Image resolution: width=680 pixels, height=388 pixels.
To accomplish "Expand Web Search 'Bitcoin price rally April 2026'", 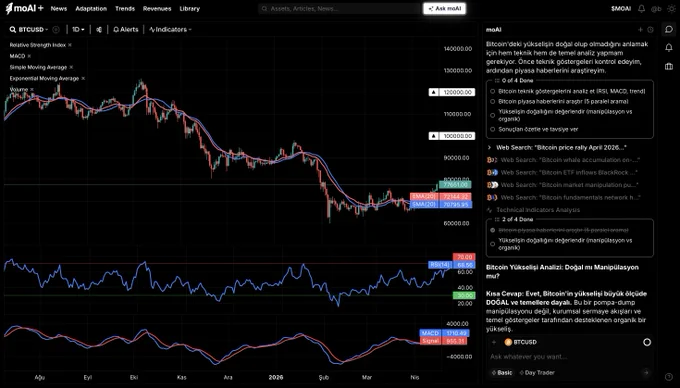I will coord(557,148).
